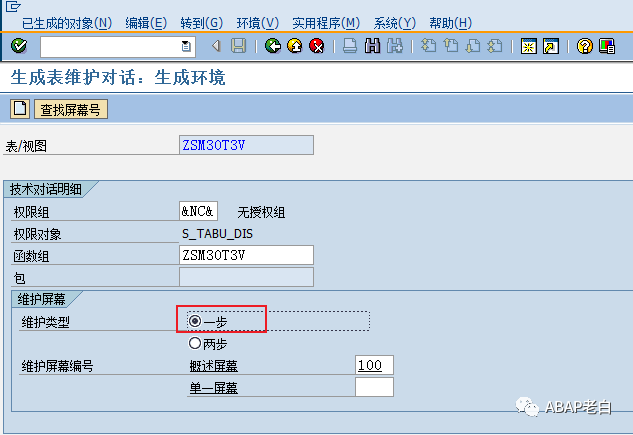Click the 权限对象 label
Screen dimensions: 633x435
coord(37,234)
